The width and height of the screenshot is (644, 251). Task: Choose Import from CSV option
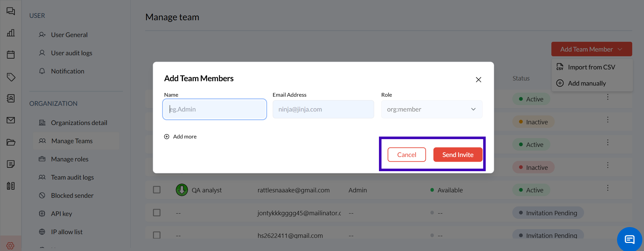coord(591,67)
